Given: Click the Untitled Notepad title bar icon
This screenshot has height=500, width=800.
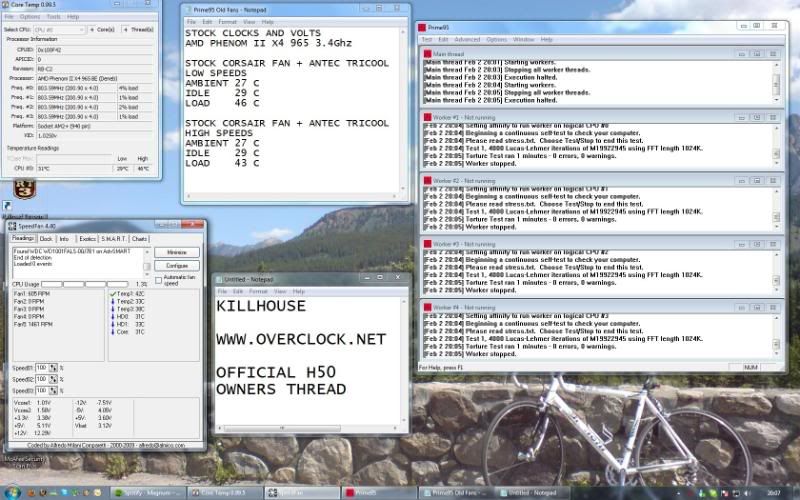Looking at the screenshot, I should (x=219, y=280).
